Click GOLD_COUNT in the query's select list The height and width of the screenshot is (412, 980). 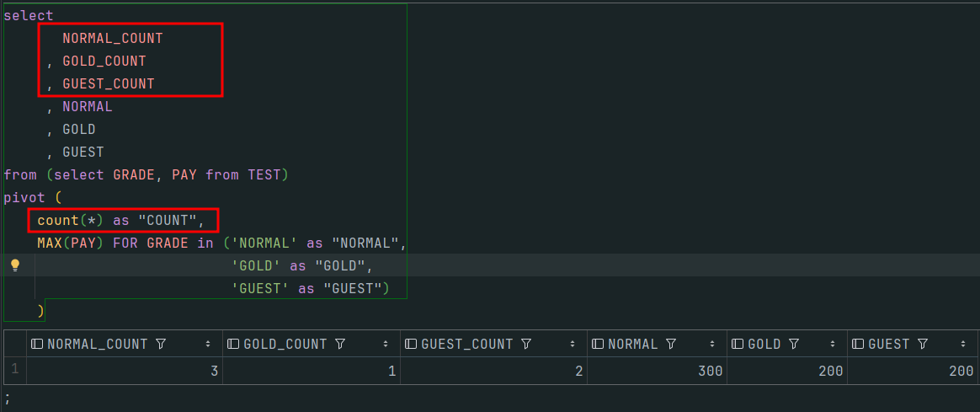point(104,61)
